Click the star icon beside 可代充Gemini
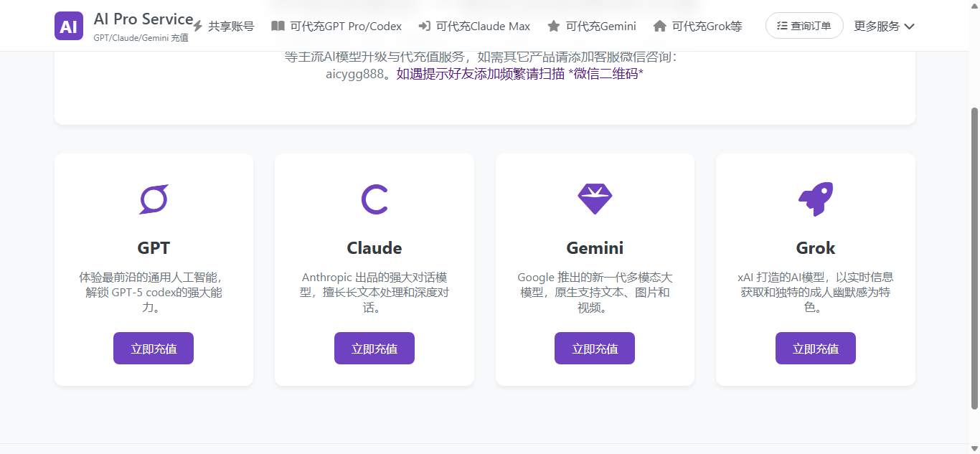This screenshot has width=980, height=454. tap(553, 26)
